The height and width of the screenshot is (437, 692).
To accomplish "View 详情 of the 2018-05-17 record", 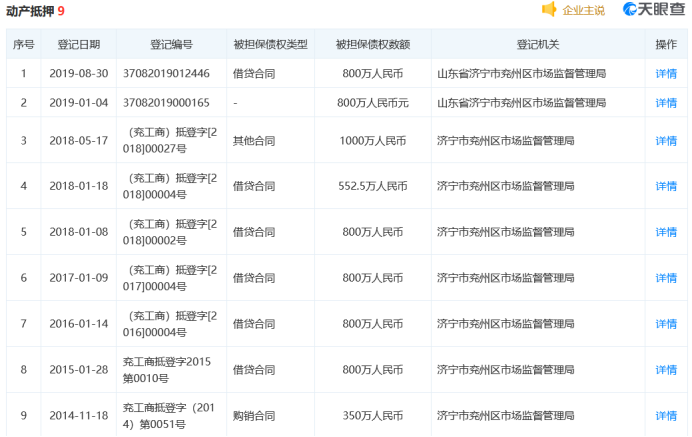I will tap(665, 141).
